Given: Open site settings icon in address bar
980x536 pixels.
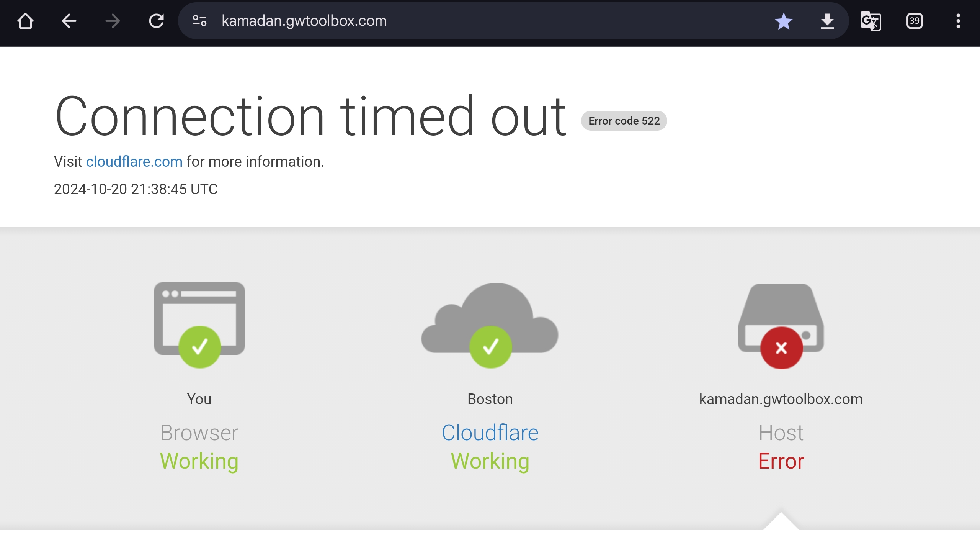Looking at the screenshot, I should (x=199, y=21).
